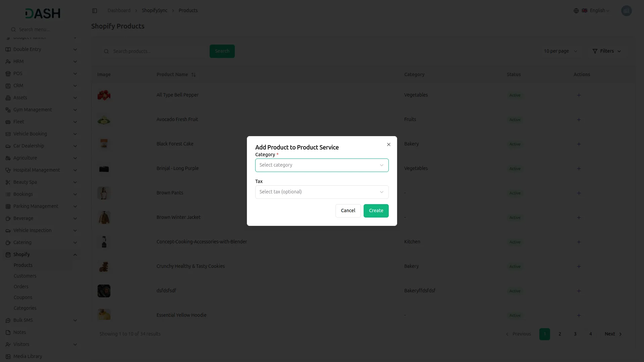The width and height of the screenshot is (644, 362).
Task: Collapse the Shopify menu chevron
Action: click(75, 255)
